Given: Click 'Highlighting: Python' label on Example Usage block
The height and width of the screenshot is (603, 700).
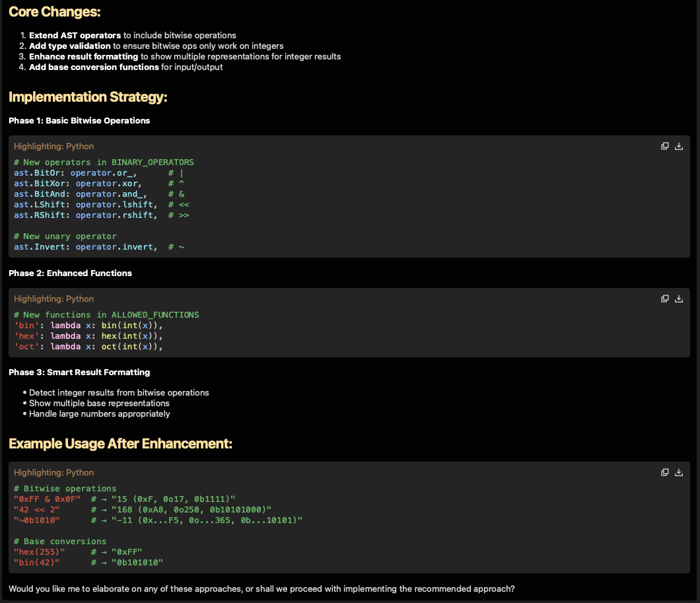Looking at the screenshot, I should 53,473.
